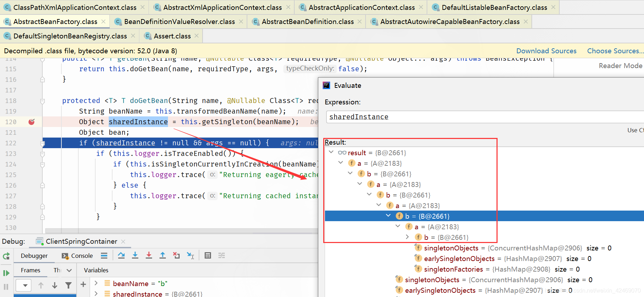The width and height of the screenshot is (644, 297).
Task: Collapse the result = {B@2661} node
Action: click(x=331, y=152)
